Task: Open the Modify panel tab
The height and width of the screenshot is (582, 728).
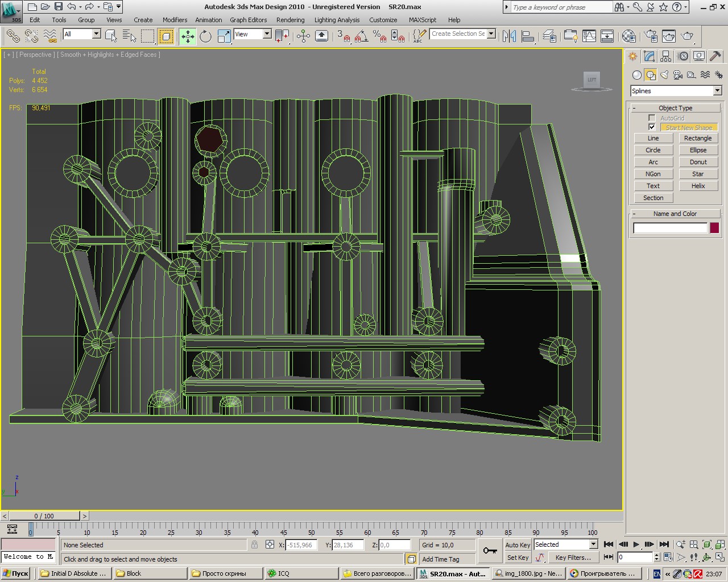Action: (x=649, y=56)
